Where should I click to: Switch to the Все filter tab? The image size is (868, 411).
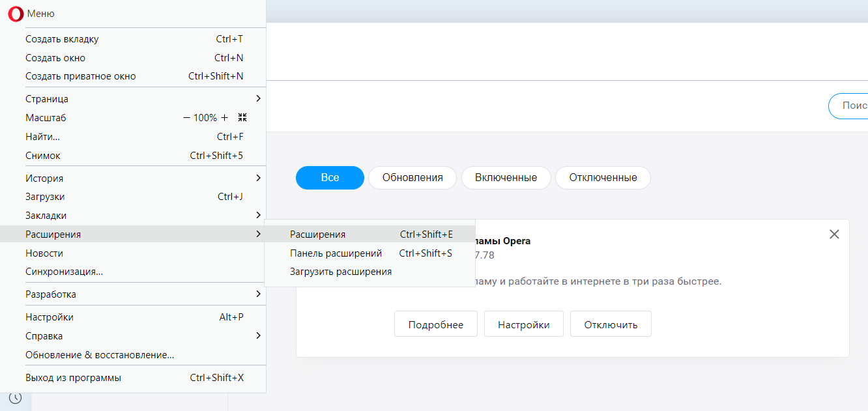pyautogui.click(x=330, y=178)
